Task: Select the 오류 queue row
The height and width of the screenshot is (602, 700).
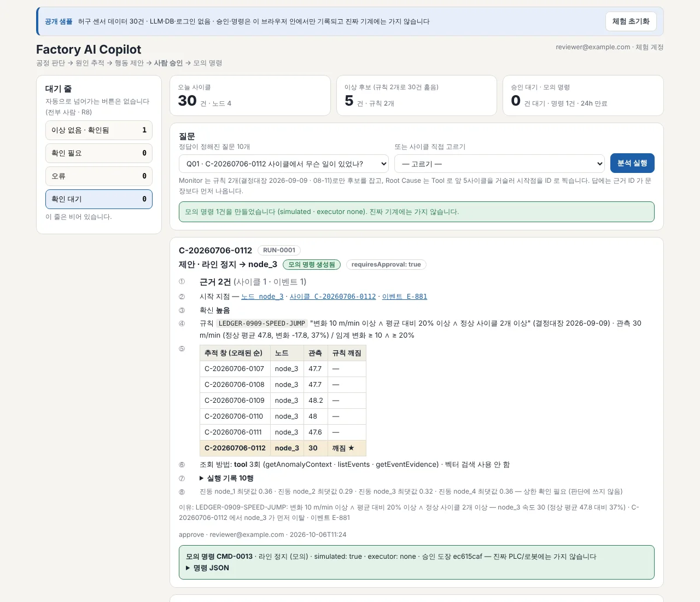Action: [x=99, y=176]
